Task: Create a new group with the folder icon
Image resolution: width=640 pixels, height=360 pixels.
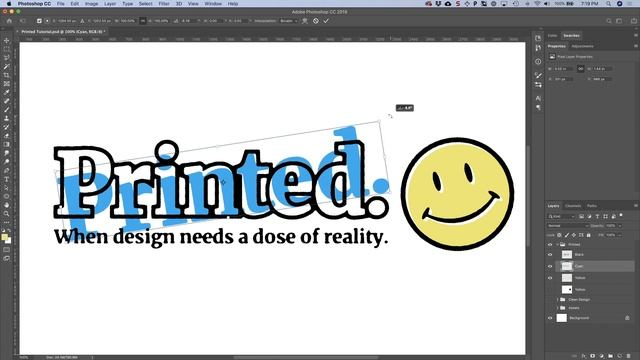Action: pos(611,356)
